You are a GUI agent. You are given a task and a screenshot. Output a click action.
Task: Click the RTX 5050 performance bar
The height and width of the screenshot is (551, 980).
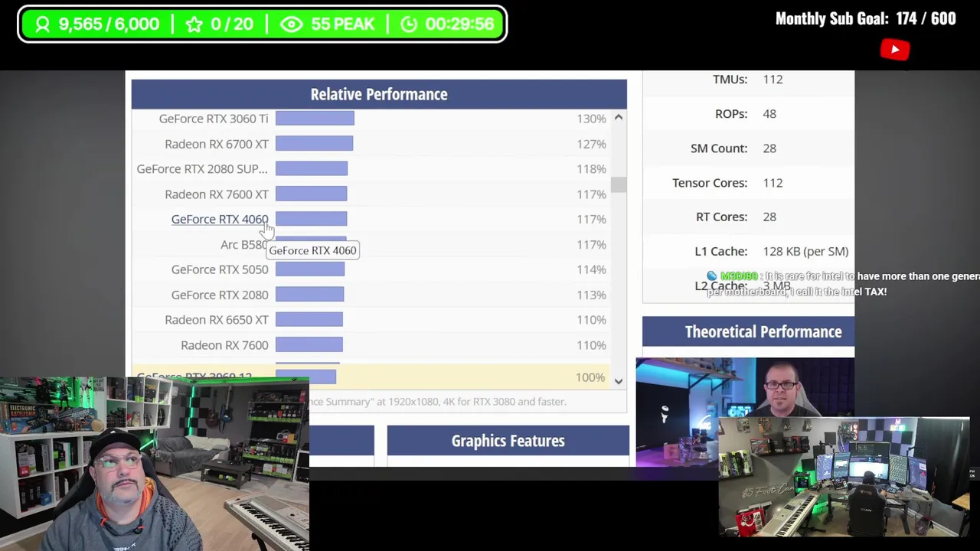pos(310,269)
